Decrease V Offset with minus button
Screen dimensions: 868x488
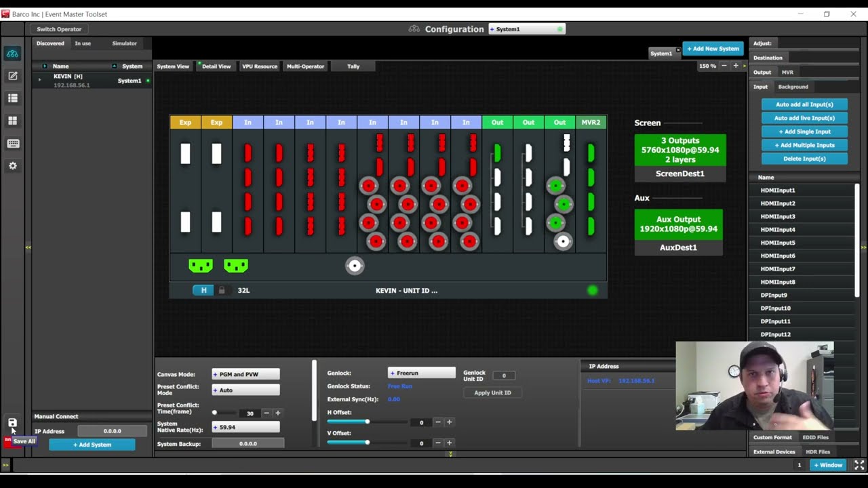[x=437, y=443]
